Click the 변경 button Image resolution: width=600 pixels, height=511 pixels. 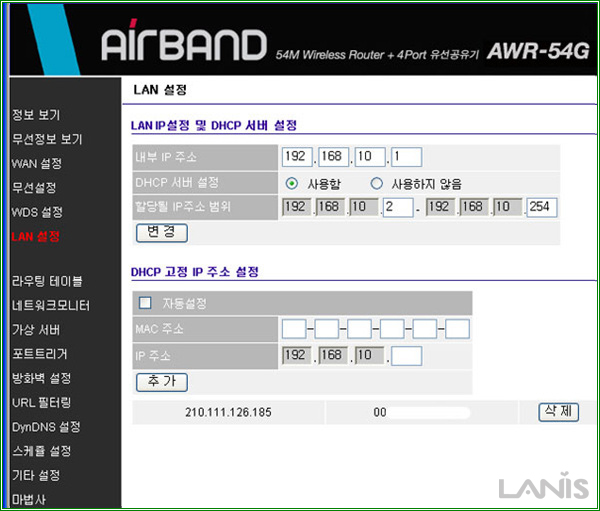[162, 233]
